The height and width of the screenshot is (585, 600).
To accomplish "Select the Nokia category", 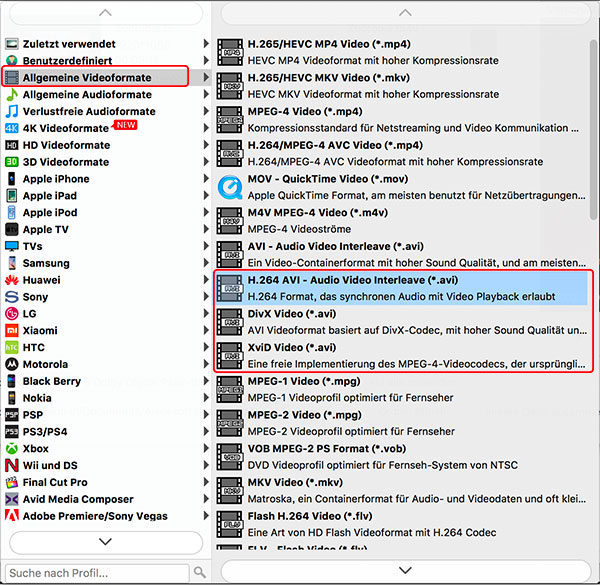I will [105, 398].
